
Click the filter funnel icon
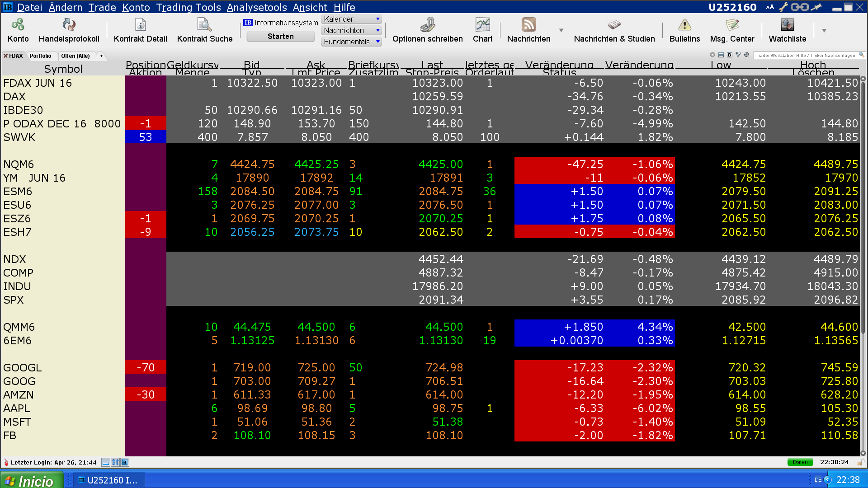[738, 55]
